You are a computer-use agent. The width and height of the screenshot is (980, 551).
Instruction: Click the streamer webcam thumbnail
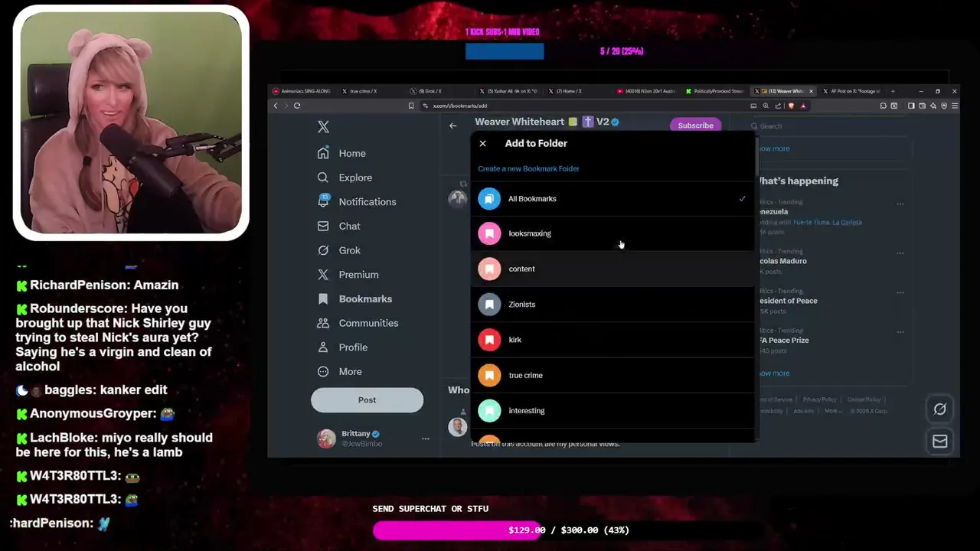131,123
